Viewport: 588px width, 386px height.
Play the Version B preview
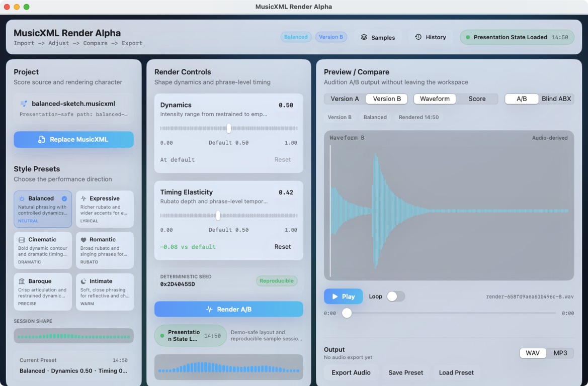click(343, 296)
